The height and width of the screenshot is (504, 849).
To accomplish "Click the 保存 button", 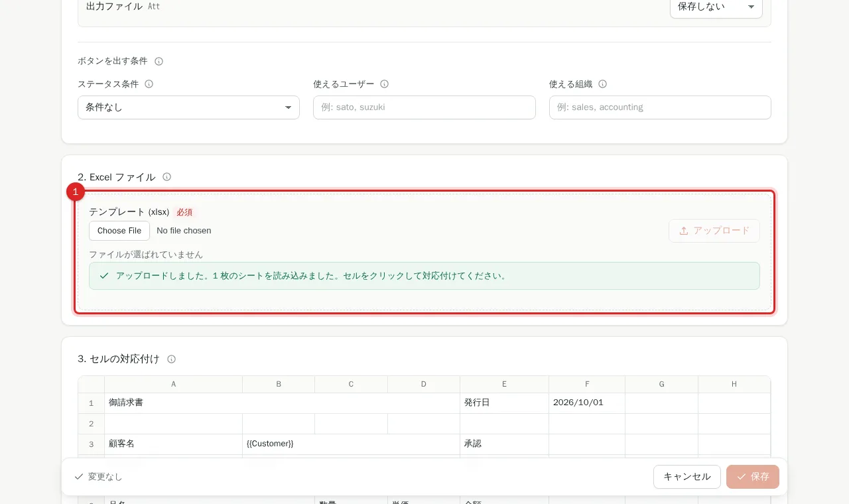I will pyautogui.click(x=753, y=477).
